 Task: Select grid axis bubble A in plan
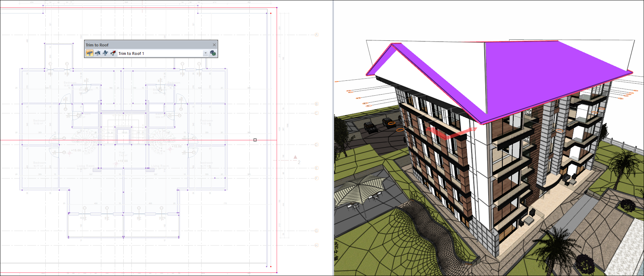317,35
